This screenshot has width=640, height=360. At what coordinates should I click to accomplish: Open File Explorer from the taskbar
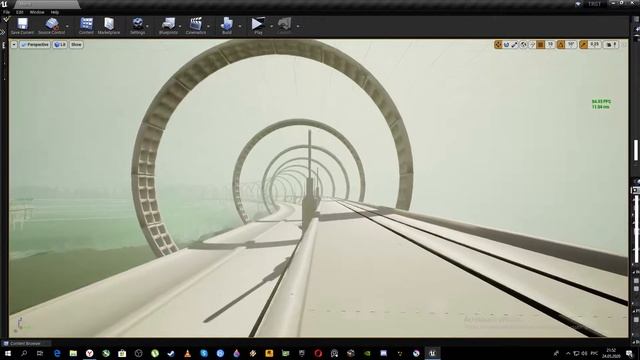[73, 353]
